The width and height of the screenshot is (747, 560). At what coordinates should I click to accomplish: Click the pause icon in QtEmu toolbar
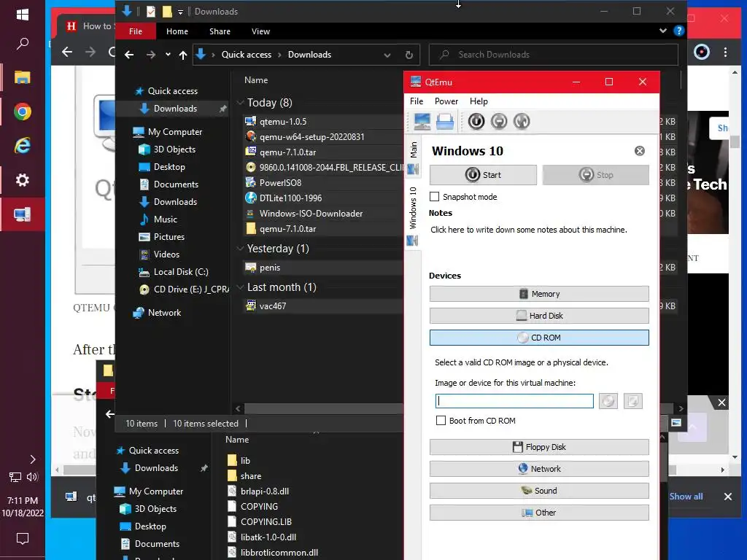(x=499, y=122)
